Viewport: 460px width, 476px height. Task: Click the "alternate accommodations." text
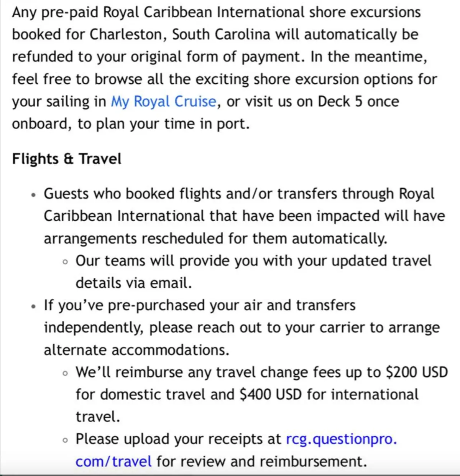pos(136,350)
